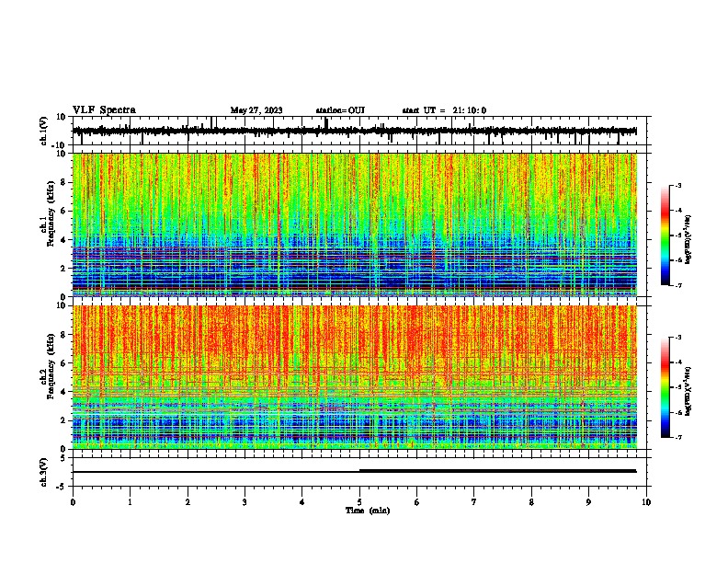Viewport: 728px width, 563px height.
Task: Click time axis tick label "7"
Action: [474, 502]
